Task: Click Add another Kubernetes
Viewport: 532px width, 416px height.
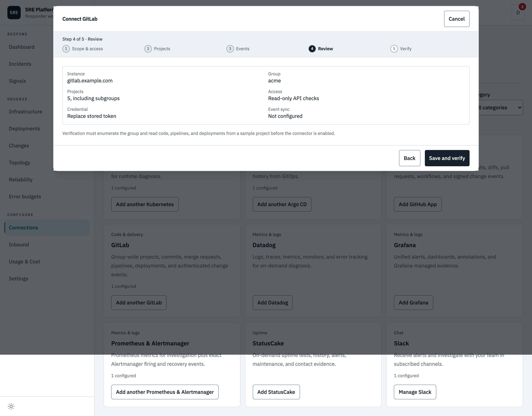Action: click(x=145, y=204)
